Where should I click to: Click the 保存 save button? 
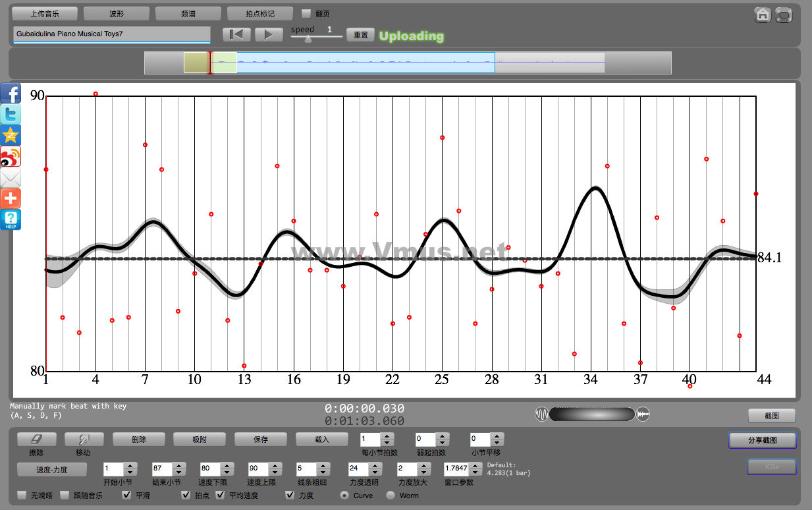[261, 439]
